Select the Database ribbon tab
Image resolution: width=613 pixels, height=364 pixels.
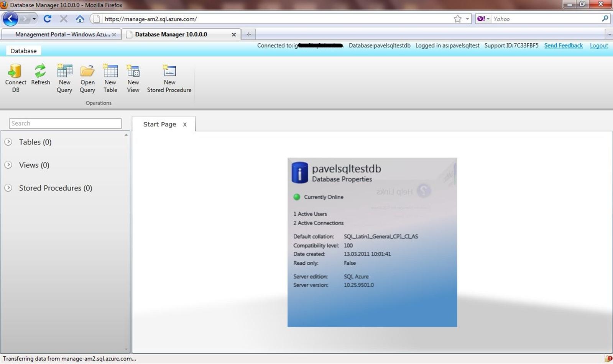[23, 51]
